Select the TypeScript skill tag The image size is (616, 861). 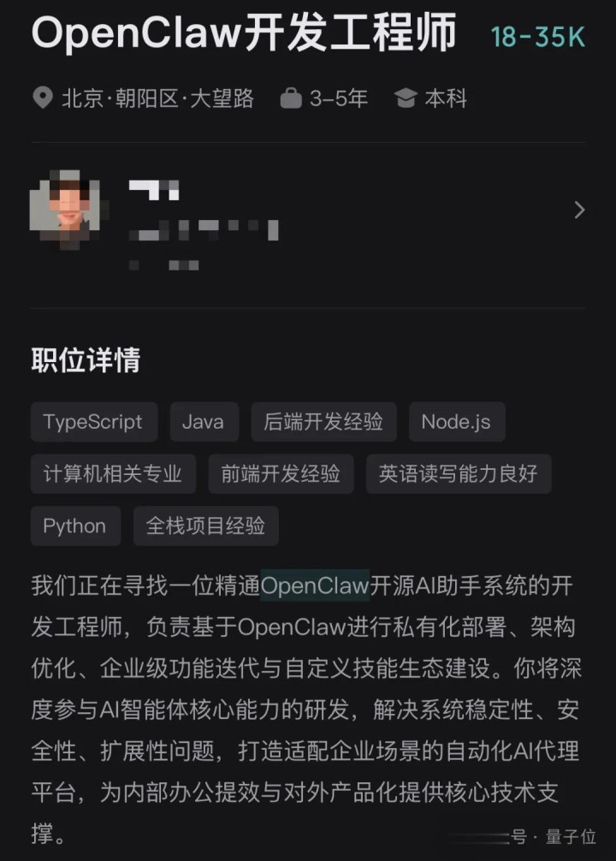click(94, 422)
